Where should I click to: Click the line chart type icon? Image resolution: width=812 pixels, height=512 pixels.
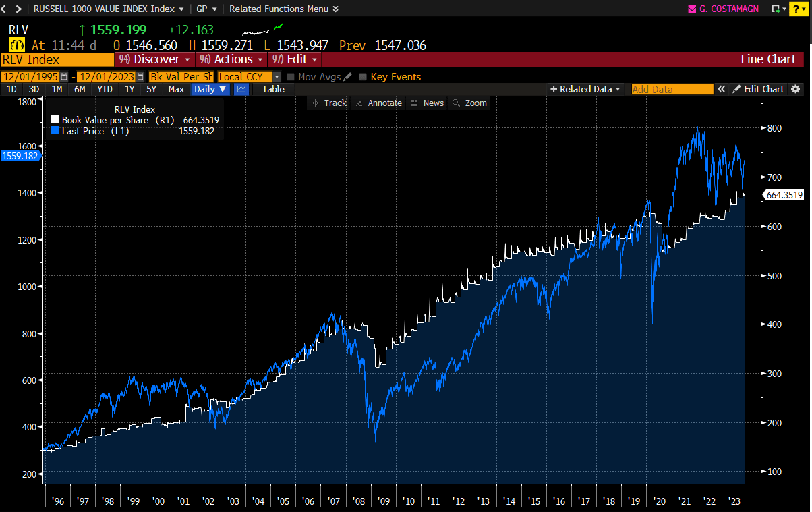coord(241,89)
